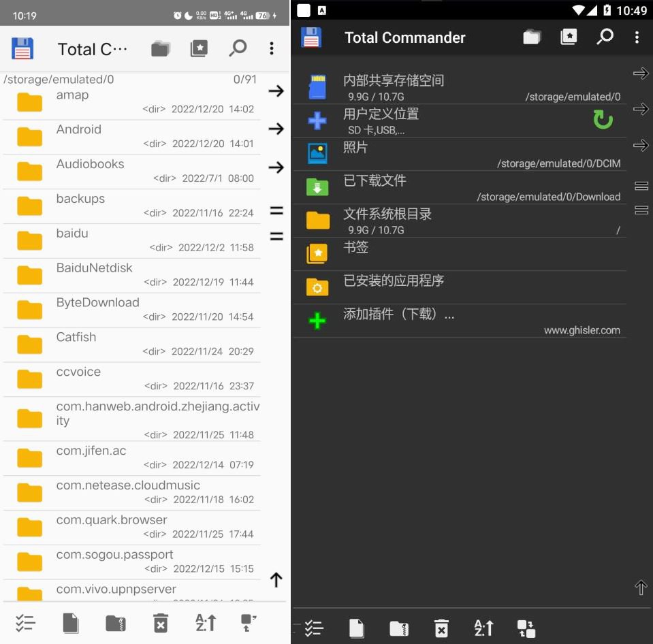
Task: Tap the button bar config icon in left window
Action: click(249, 623)
